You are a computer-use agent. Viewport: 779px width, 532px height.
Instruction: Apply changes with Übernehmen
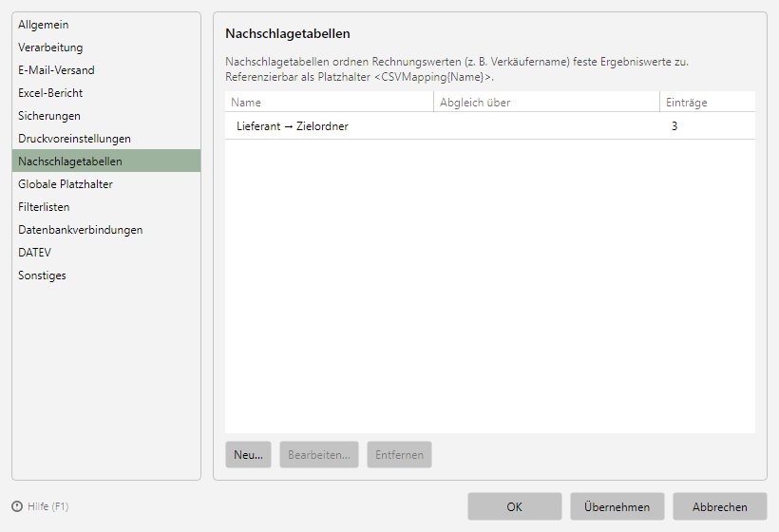617,506
